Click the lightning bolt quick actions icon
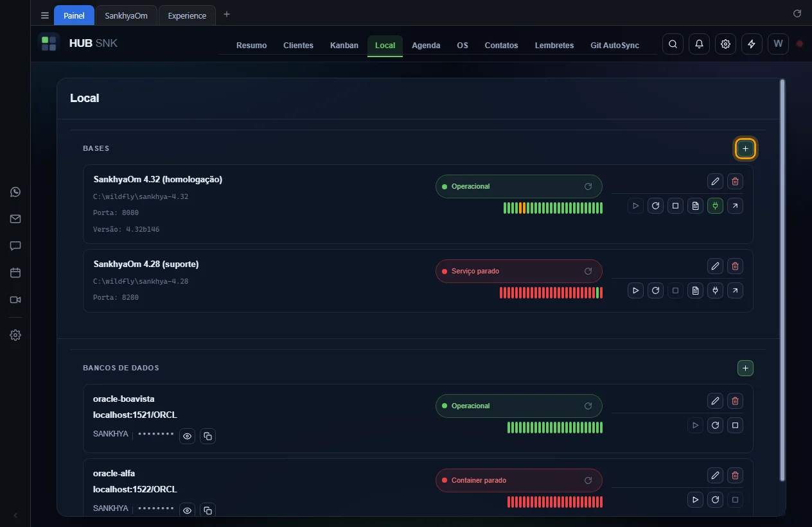The height and width of the screenshot is (527, 812). coord(752,44)
